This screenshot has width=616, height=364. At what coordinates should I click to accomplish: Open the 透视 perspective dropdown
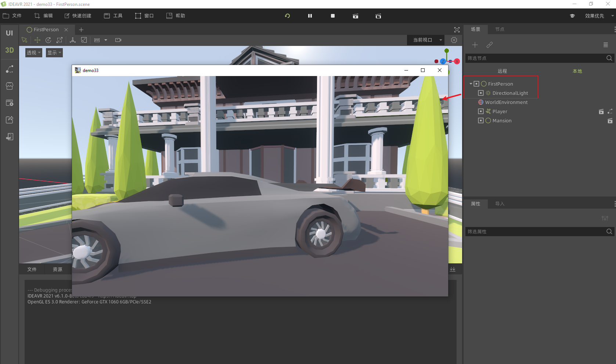[x=34, y=53]
